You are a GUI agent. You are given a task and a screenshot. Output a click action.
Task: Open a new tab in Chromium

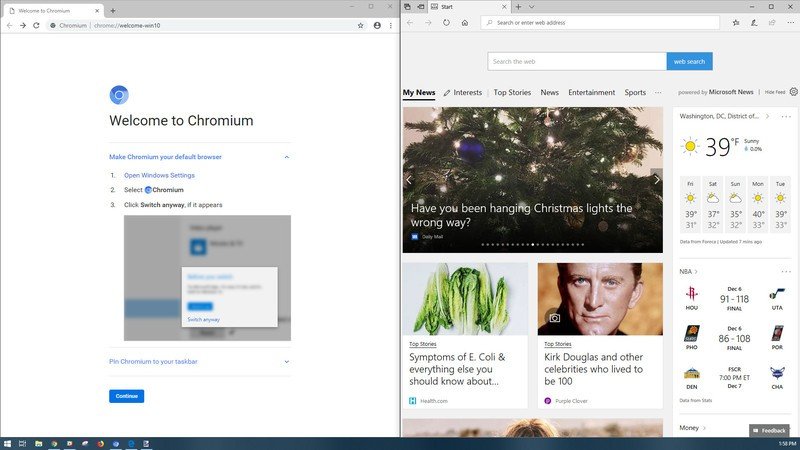(113, 10)
